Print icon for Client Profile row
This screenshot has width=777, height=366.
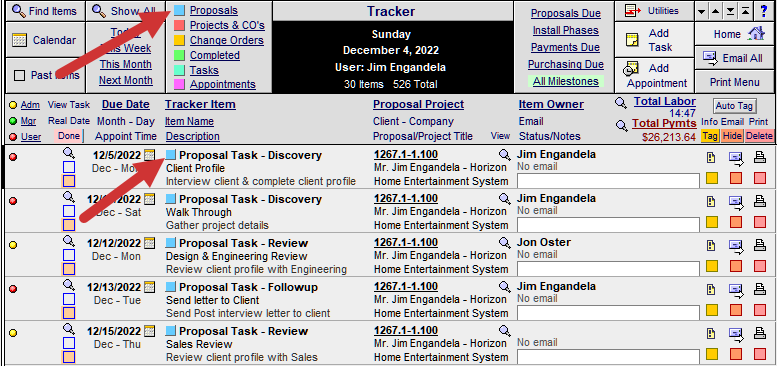click(760, 157)
